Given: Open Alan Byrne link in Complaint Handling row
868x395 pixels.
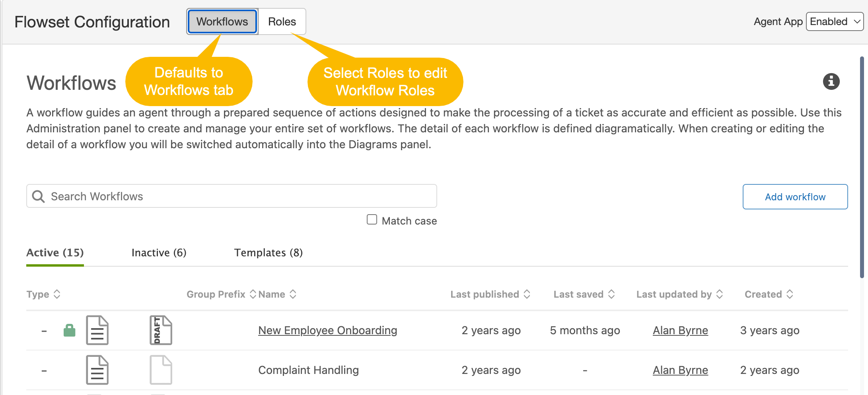Looking at the screenshot, I should click(680, 370).
